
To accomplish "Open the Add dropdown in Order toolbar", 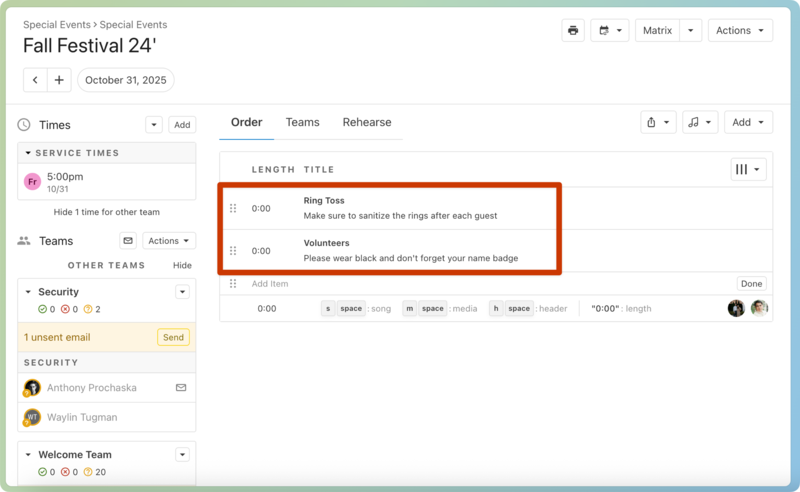I will (748, 122).
